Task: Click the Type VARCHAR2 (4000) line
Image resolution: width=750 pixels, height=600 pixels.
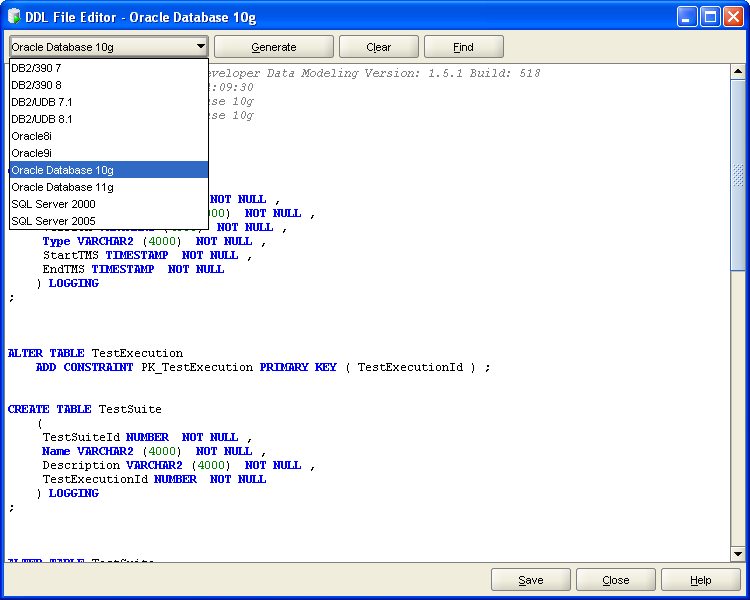Action: [154, 241]
